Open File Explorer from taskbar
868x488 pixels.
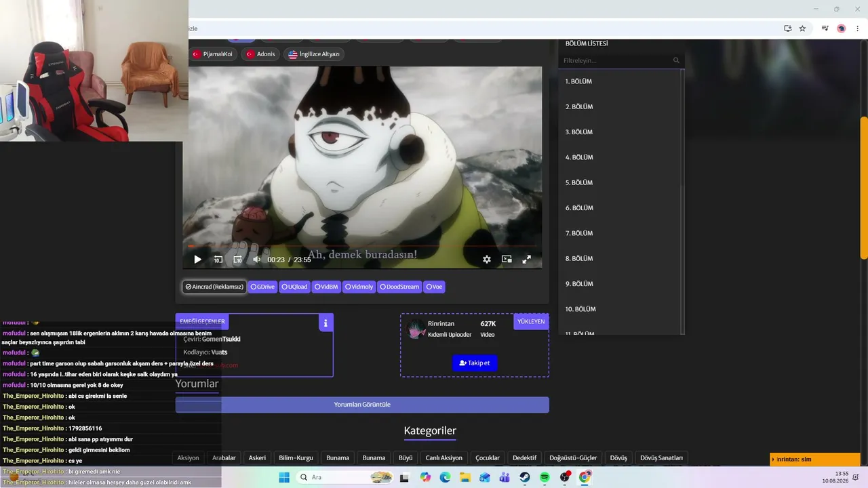[465, 477]
